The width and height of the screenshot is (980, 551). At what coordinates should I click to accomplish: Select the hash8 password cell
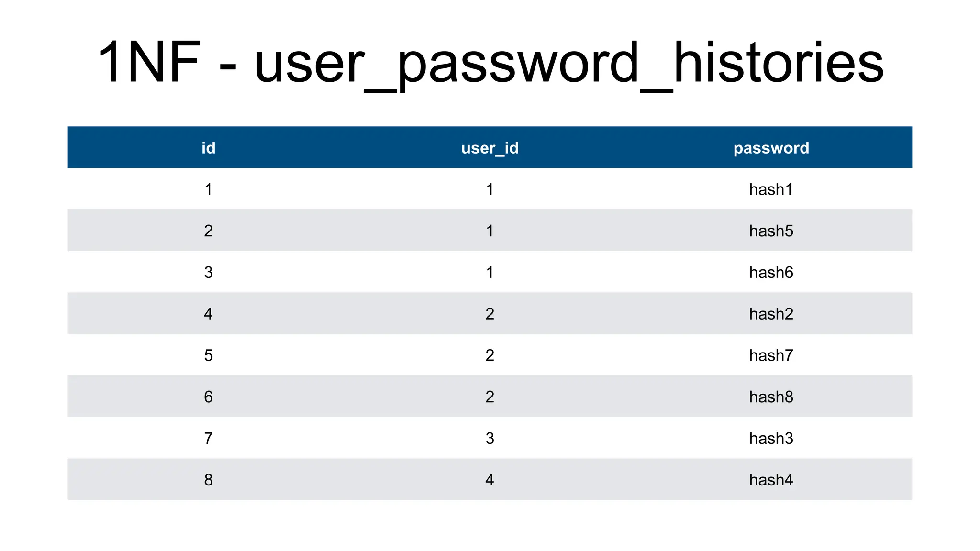point(771,397)
